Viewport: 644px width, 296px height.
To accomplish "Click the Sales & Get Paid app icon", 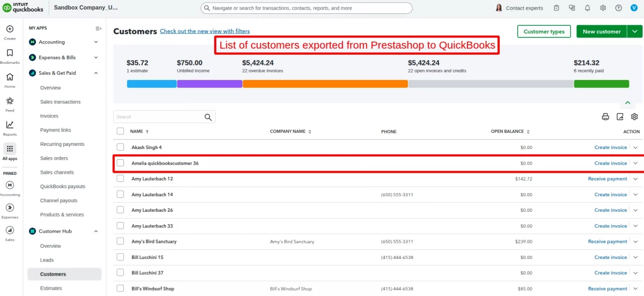I will pos(33,73).
